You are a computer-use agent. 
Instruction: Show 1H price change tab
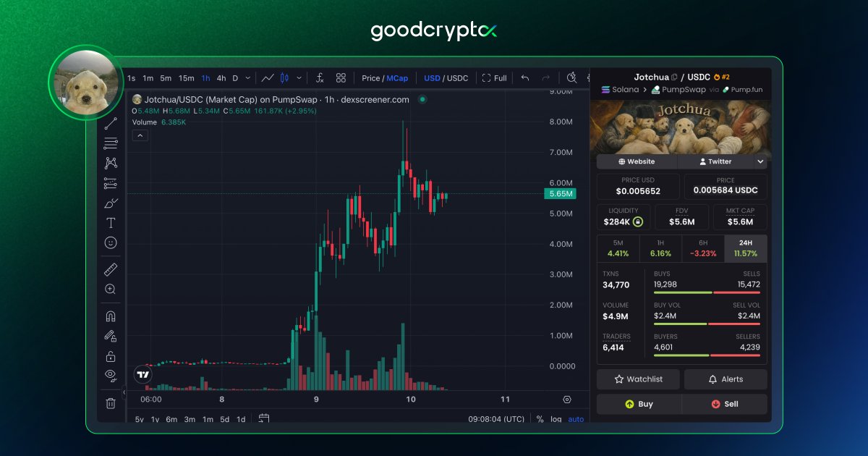660,248
